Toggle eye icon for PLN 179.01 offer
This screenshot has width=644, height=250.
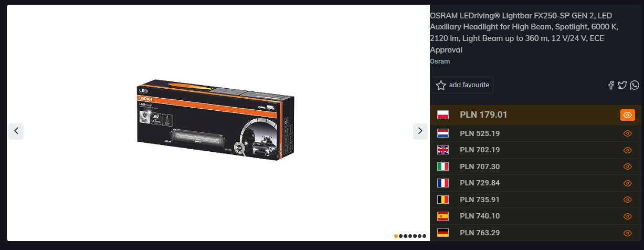[x=628, y=115]
